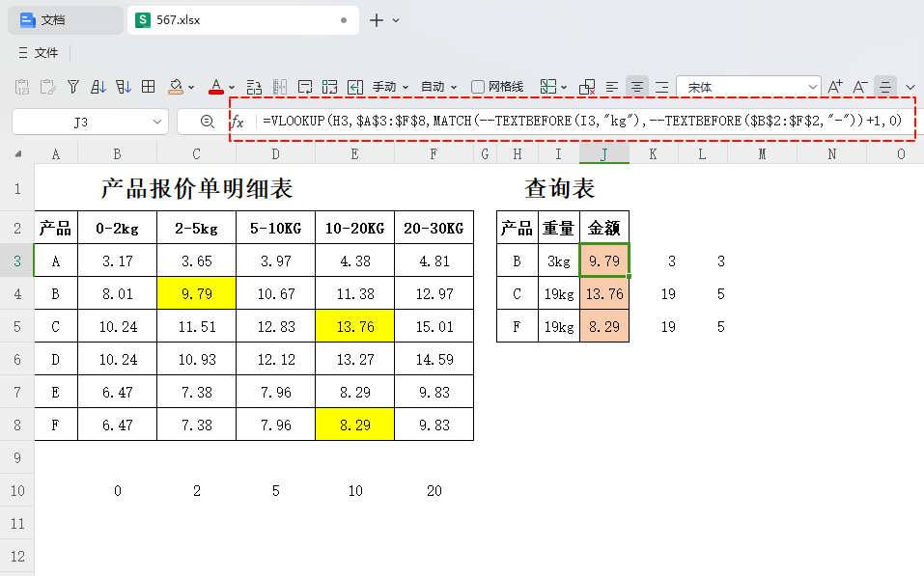Open the 文件 menu
924x576 pixels.
coord(39,53)
